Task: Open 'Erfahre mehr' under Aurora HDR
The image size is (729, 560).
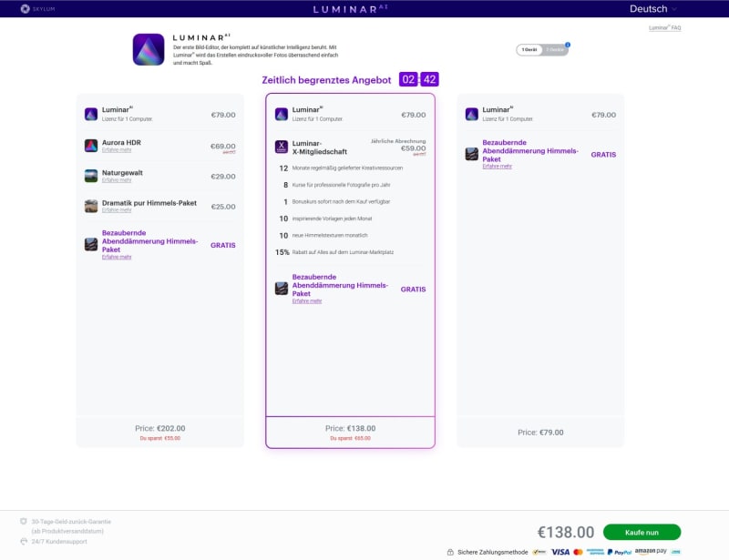Action: click(x=117, y=150)
